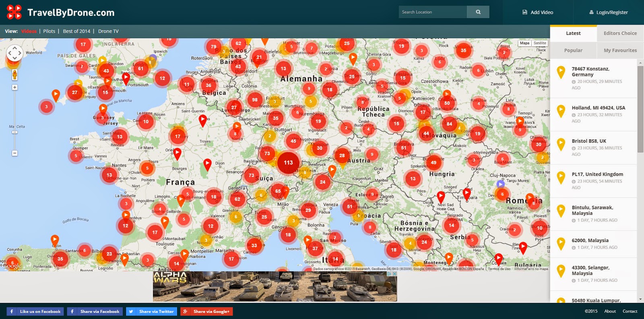Open the 49 cluster near Budapest
The width and height of the screenshot is (644, 319).
tap(433, 163)
